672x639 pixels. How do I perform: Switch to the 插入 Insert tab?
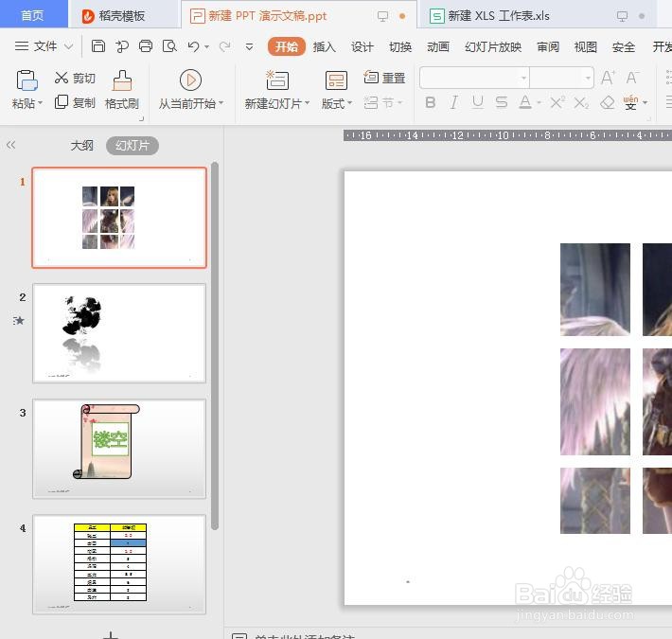click(x=325, y=46)
